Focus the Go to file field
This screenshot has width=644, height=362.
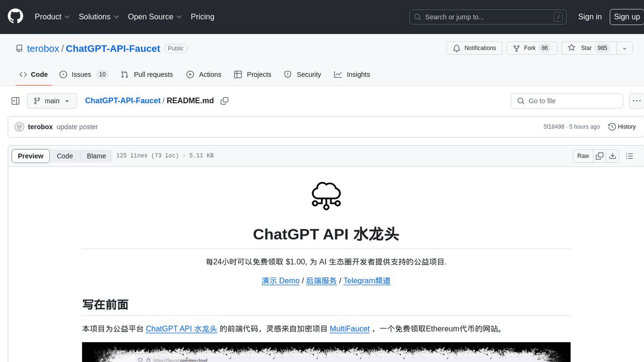(x=567, y=101)
